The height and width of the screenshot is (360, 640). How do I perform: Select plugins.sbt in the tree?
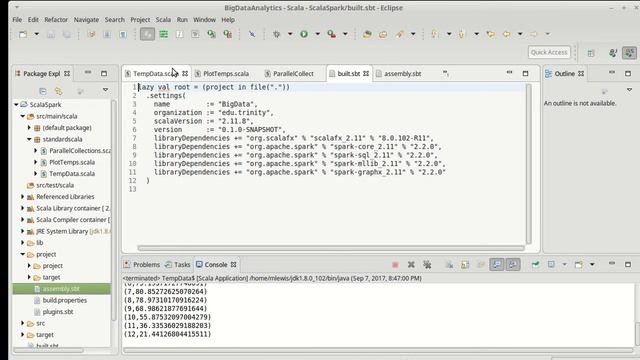point(58,311)
